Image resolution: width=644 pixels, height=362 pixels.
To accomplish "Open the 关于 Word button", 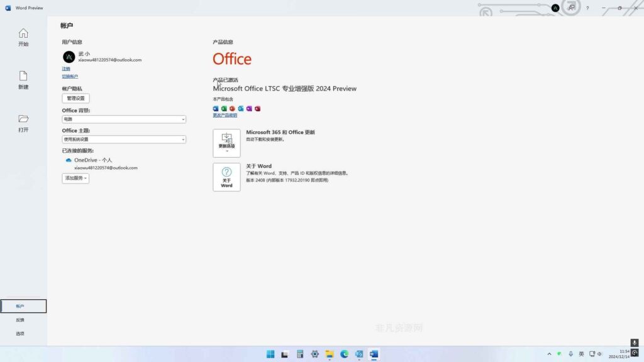I will (226, 177).
